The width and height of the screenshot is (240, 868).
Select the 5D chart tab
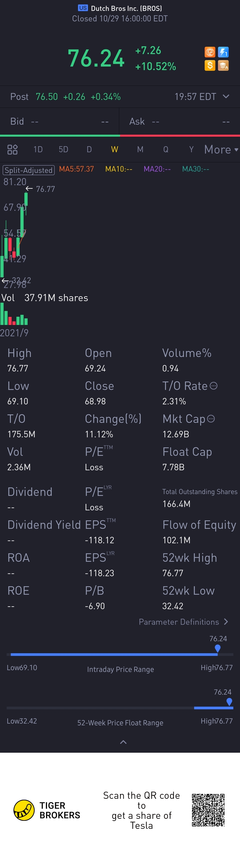(63, 149)
